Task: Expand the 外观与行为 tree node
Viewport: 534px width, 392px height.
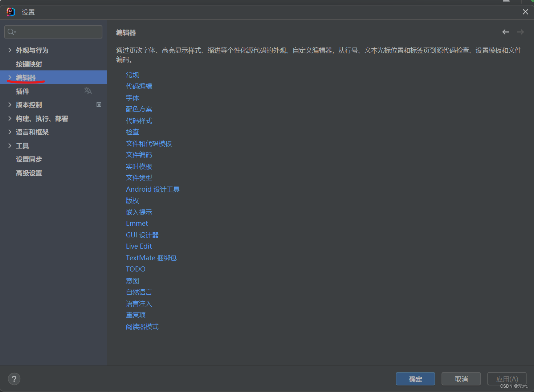Action: (x=10, y=50)
